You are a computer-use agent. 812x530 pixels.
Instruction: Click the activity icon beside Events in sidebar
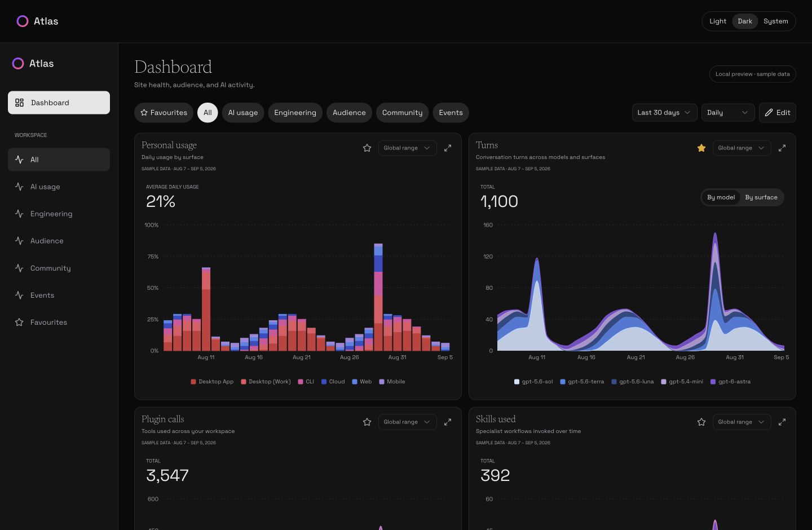pyautogui.click(x=19, y=295)
